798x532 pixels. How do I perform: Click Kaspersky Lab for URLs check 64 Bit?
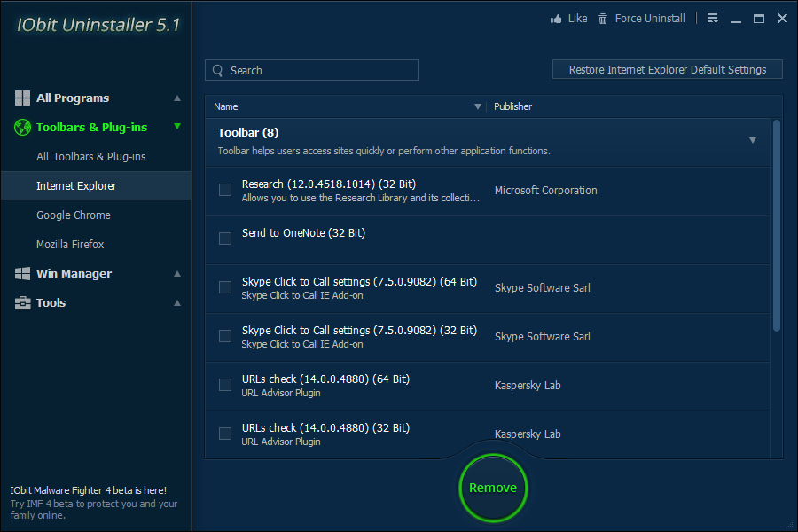pyautogui.click(x=528, y=386)
